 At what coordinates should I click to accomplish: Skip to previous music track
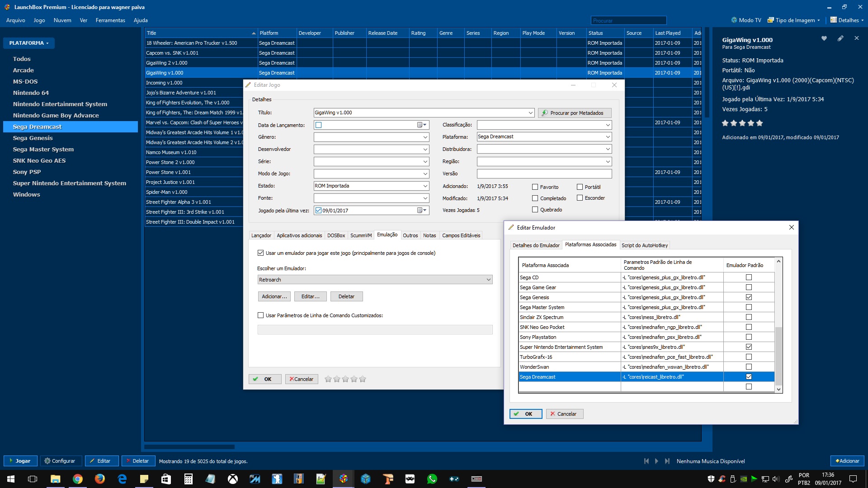coord(646,461)
